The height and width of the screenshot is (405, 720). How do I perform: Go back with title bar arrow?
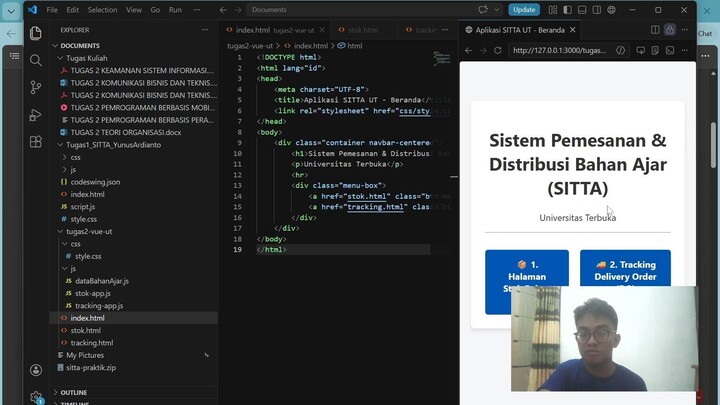click(223, 10)
